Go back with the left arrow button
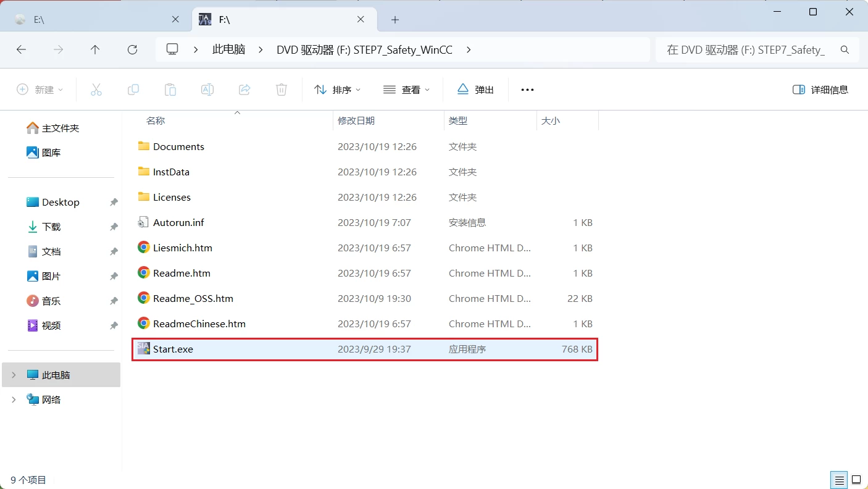 [x=22, y=50]
